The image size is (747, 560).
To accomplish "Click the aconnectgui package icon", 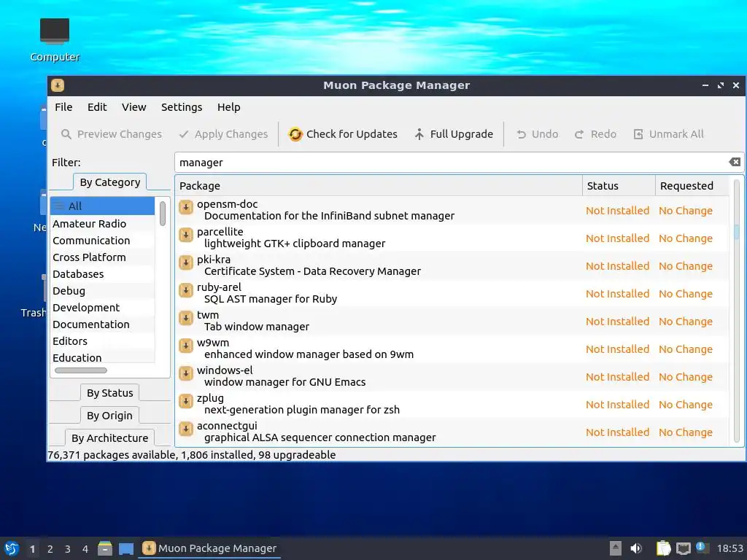I will coord(186,428).
